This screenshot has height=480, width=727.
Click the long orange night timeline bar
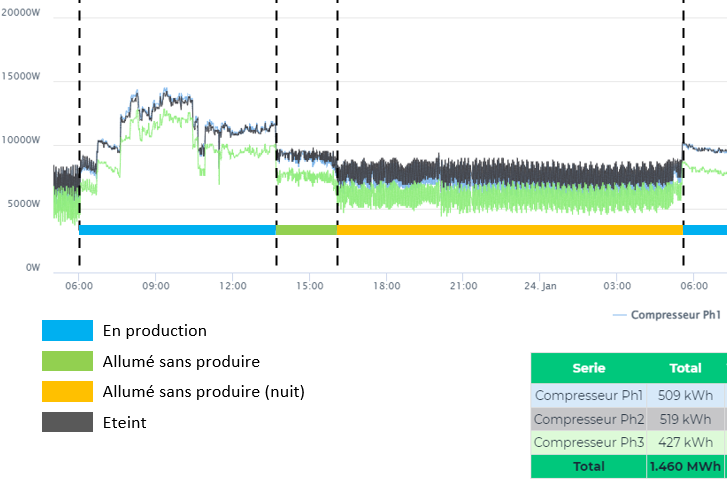tap(510, 230)
